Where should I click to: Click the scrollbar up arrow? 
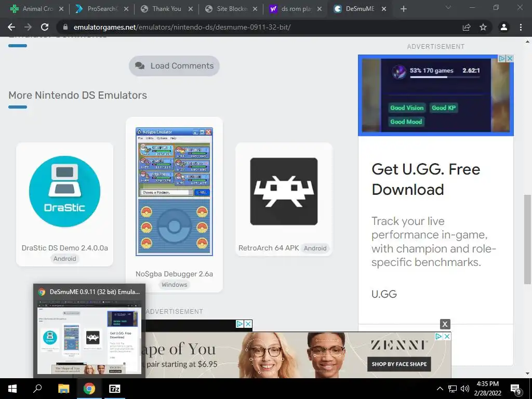(527, 42)
